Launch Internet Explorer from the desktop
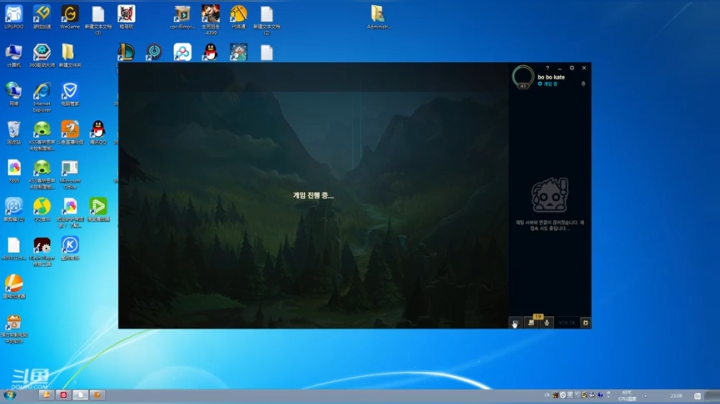The image size is (720, 404). [42, 97]
